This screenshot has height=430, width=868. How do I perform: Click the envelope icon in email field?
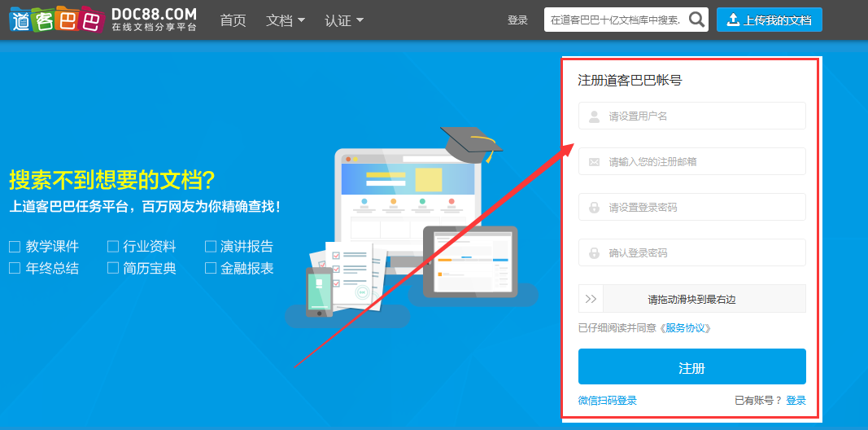click(x=595, y=162)
